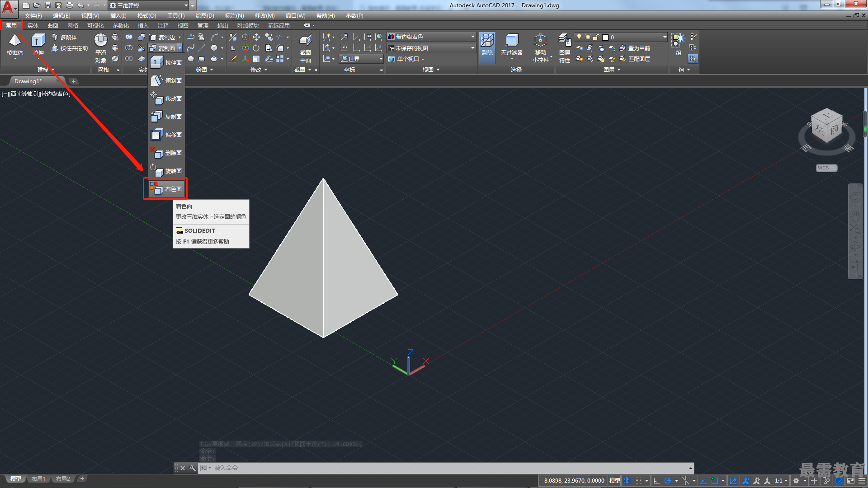868x488 pixels.
Task: Expand the Layers (图层) panel
Action: pos(612,70)
